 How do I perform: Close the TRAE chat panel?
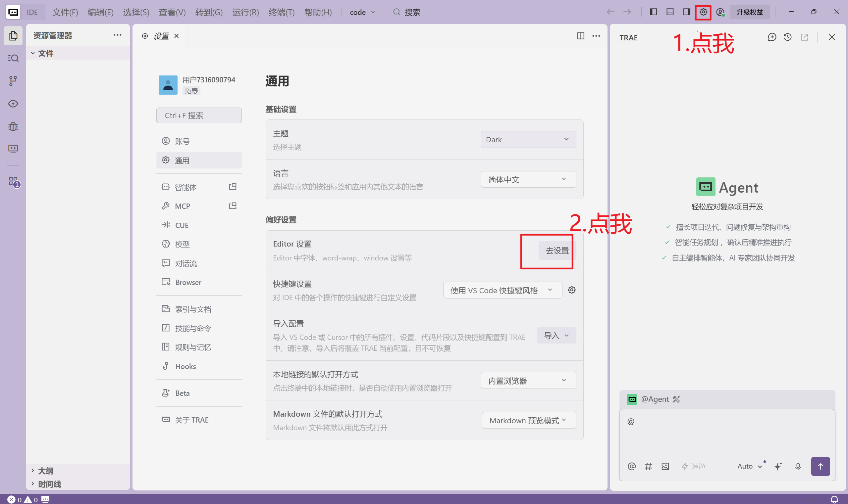pos(832,37)
